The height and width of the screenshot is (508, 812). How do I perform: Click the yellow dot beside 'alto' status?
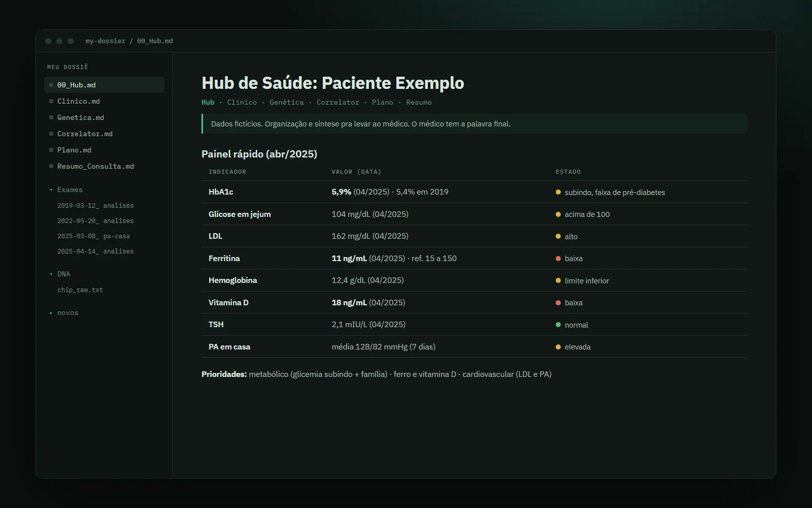pyautogui.click(x=558, y=236)
